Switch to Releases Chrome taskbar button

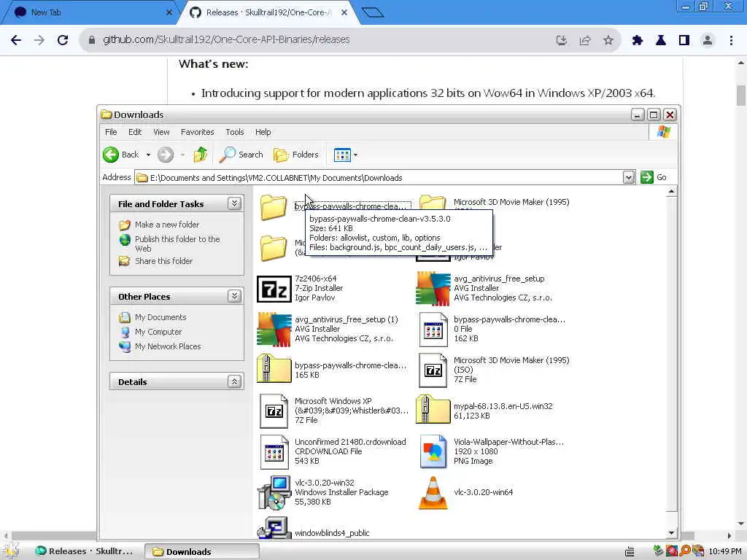tap(86, 551)
